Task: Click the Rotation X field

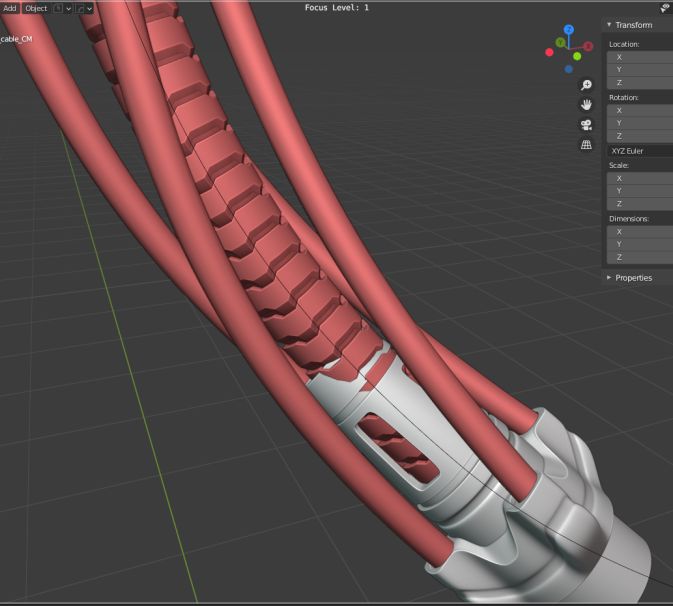Action: click(640, 110)
